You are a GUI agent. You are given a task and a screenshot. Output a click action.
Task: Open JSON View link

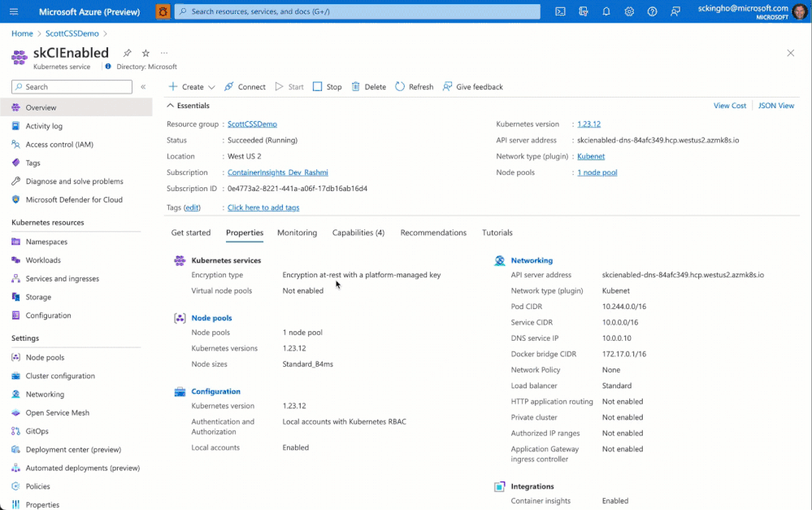coord(775,106)
